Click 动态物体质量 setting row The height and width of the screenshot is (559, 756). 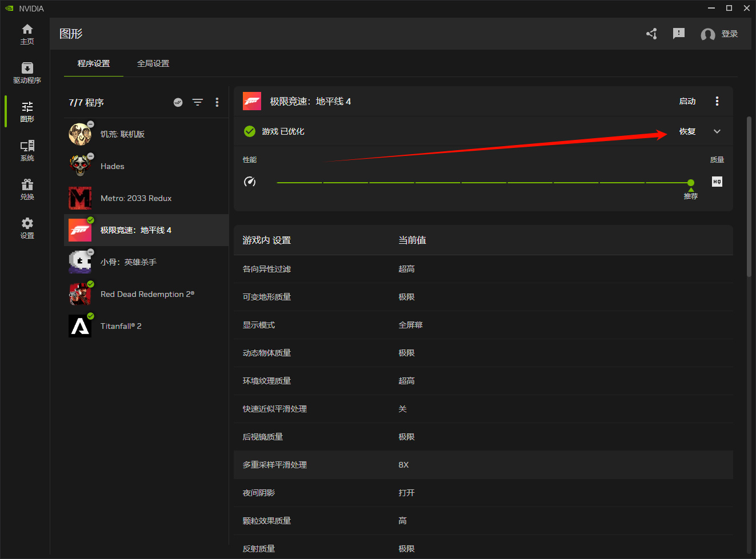483,353
